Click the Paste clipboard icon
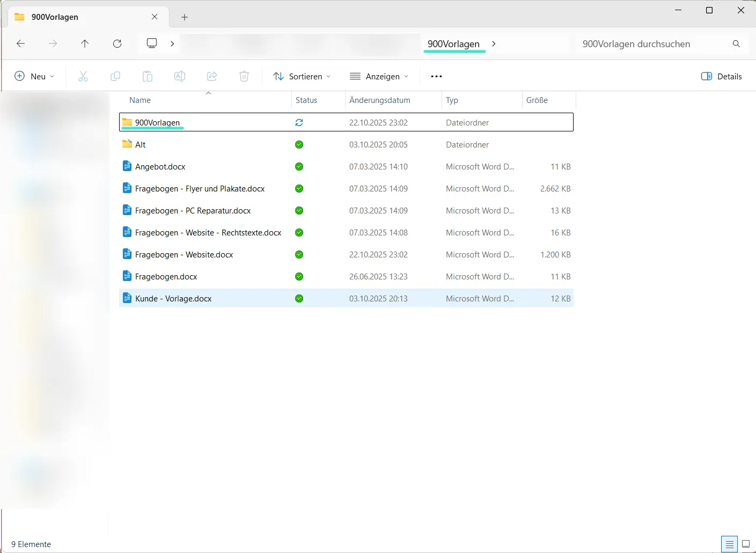This screenshot has height=553, width=756. [x=148, y=76]
